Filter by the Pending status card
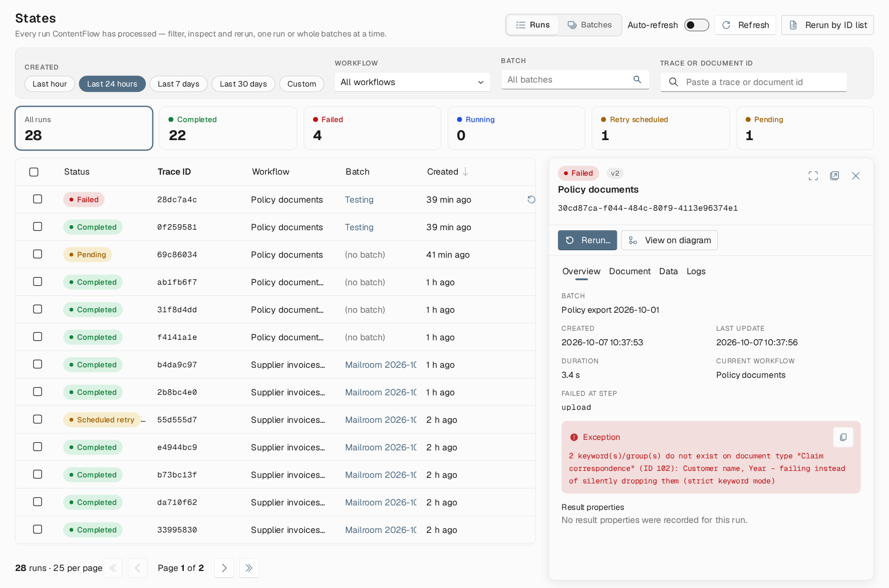This screenshot has width=889, height=588. coord(805,128)
